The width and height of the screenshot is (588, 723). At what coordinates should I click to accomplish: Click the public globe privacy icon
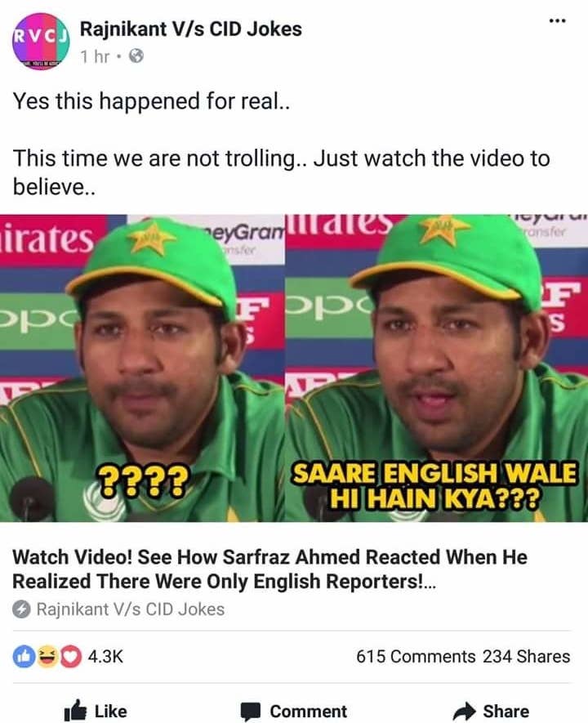[x=136, y=56]
